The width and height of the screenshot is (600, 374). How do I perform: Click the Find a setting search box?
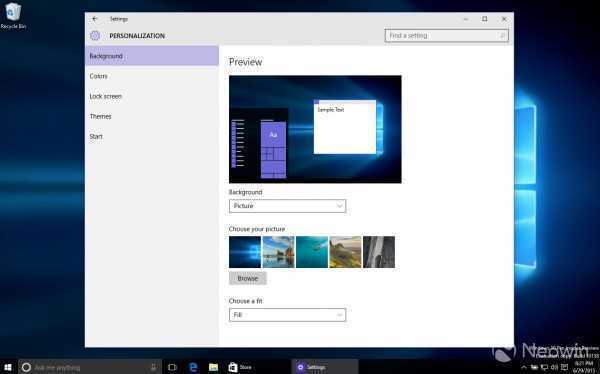[447, 36]
